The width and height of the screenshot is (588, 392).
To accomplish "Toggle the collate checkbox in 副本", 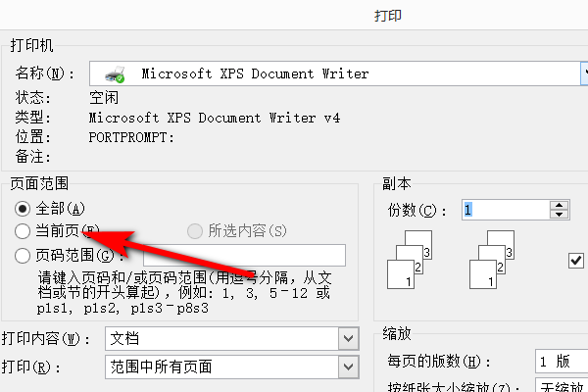I will coord(576,261).
